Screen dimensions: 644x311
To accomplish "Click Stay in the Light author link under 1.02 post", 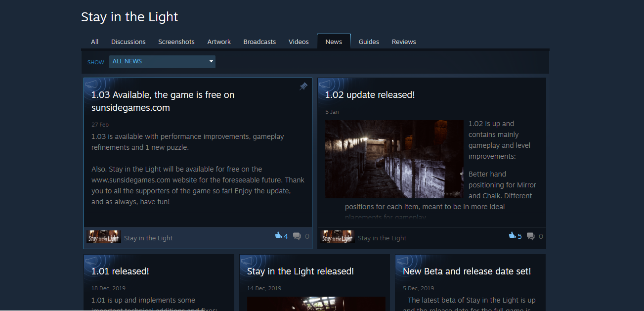I will [x=382, y=238].
